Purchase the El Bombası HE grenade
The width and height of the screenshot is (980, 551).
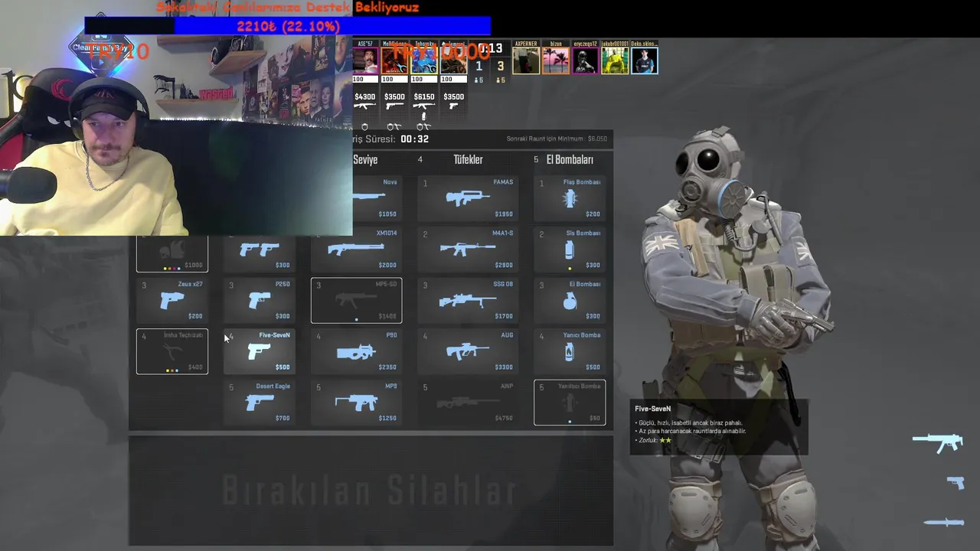pos(570,301)
